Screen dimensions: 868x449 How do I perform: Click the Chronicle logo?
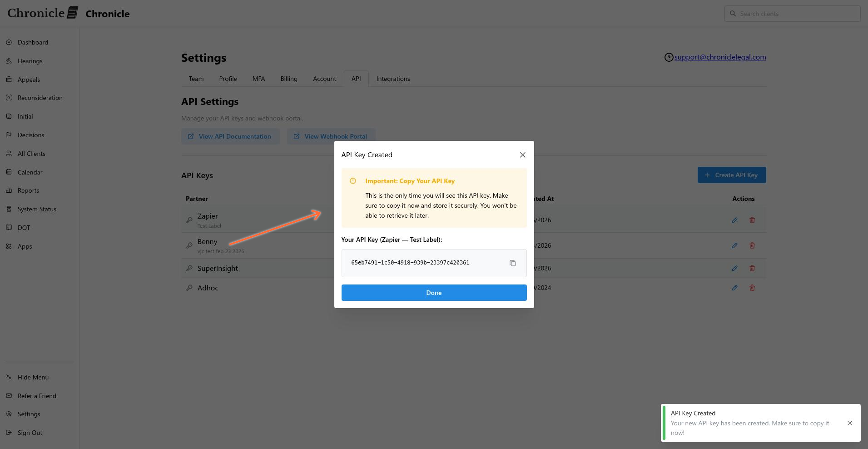coord(43,13)
